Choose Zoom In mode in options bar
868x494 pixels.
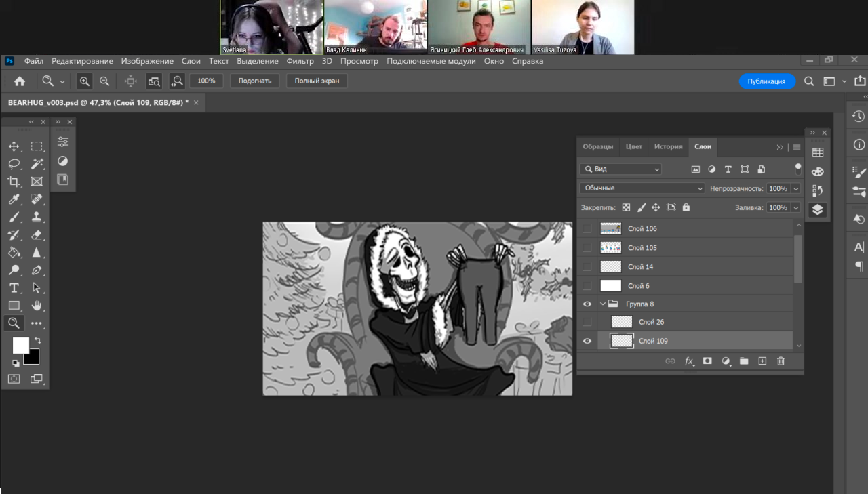pos(84,81)
